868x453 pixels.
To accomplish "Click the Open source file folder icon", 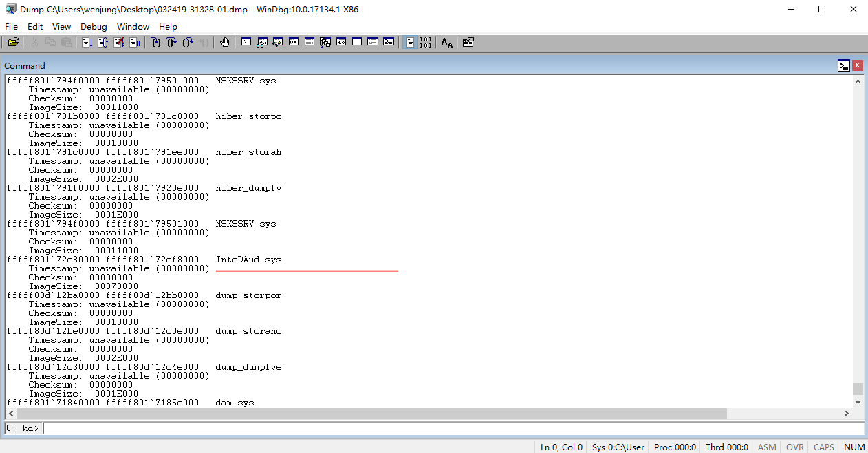I will (x=13, y=43).
